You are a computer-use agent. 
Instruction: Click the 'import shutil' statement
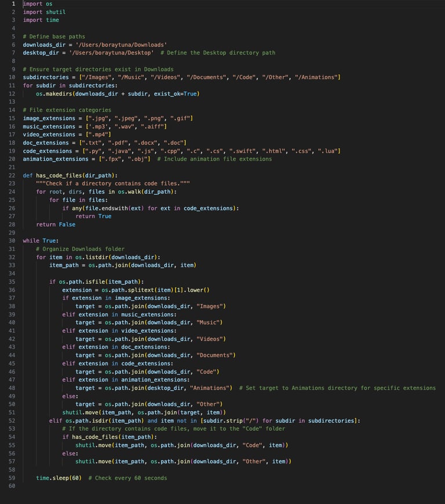(x=44, y=12)
